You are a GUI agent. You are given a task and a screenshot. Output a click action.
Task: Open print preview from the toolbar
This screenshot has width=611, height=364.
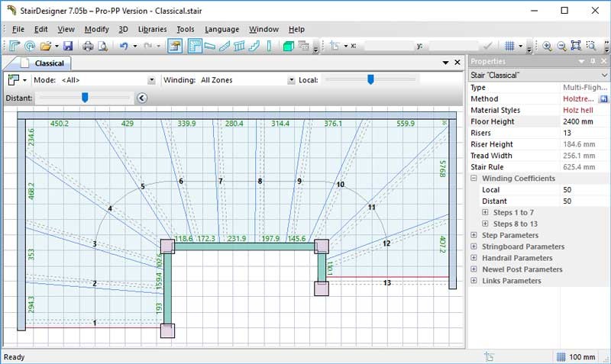tap(102, 46)
